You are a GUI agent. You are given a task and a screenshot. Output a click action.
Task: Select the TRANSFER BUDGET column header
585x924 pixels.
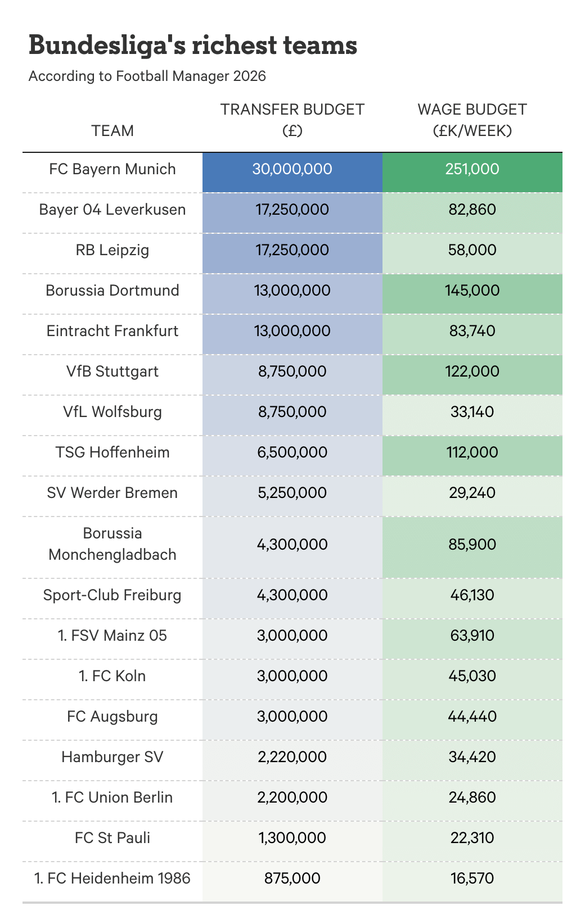[292, 120]
